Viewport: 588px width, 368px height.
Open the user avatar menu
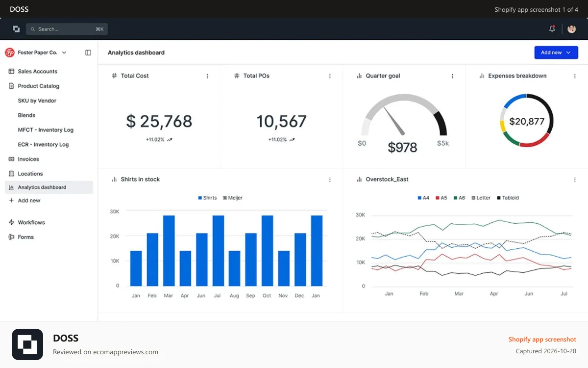point(572,29)
